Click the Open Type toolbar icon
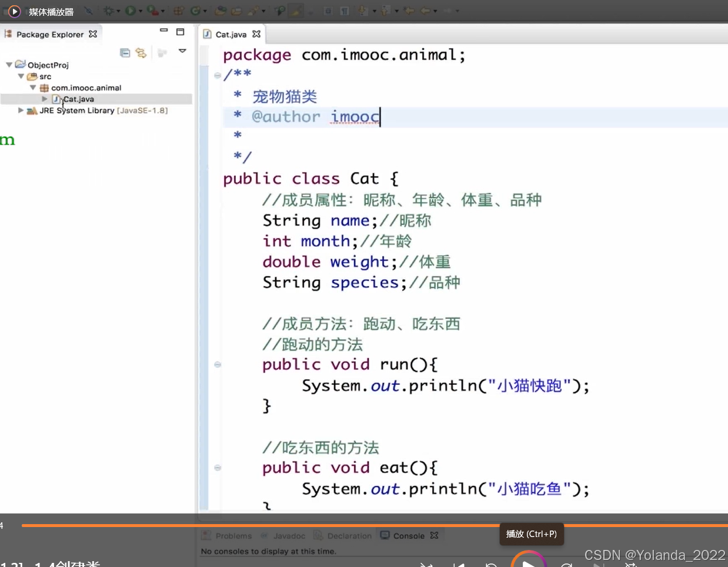The width and height of the screenshot is (728, 567). (221, 11)
